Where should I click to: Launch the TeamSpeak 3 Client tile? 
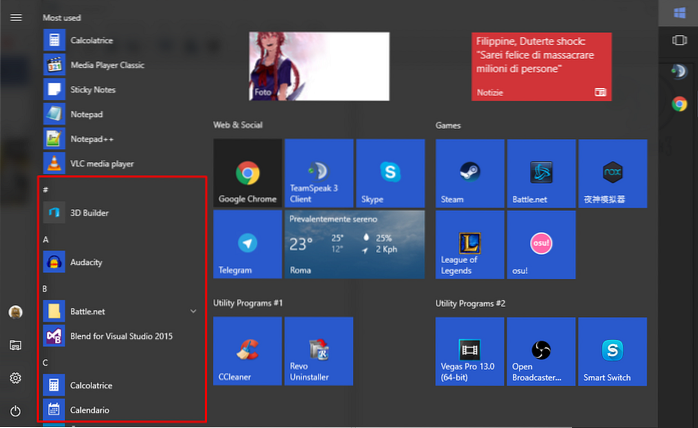coord(318,173)
